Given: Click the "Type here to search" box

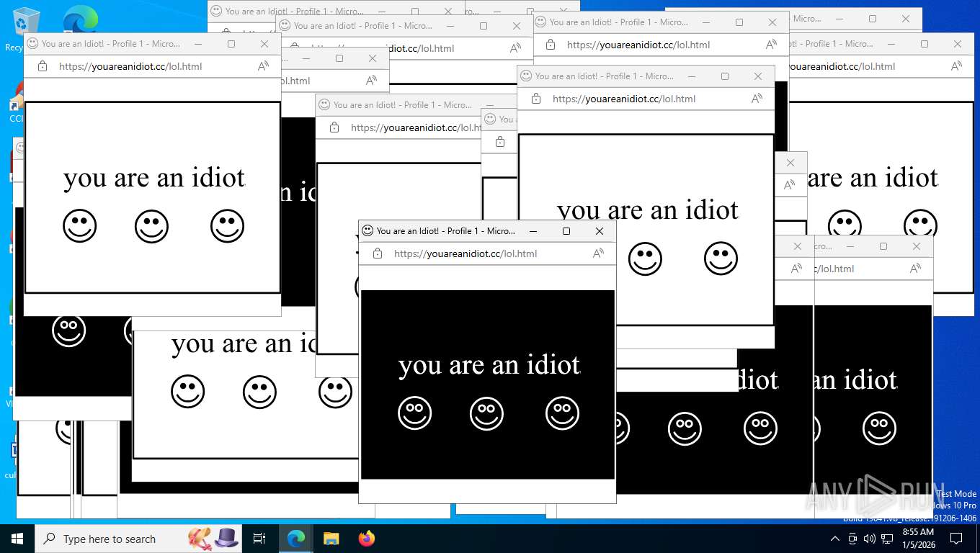Looking at the screenshot, I should pos(138,539).
